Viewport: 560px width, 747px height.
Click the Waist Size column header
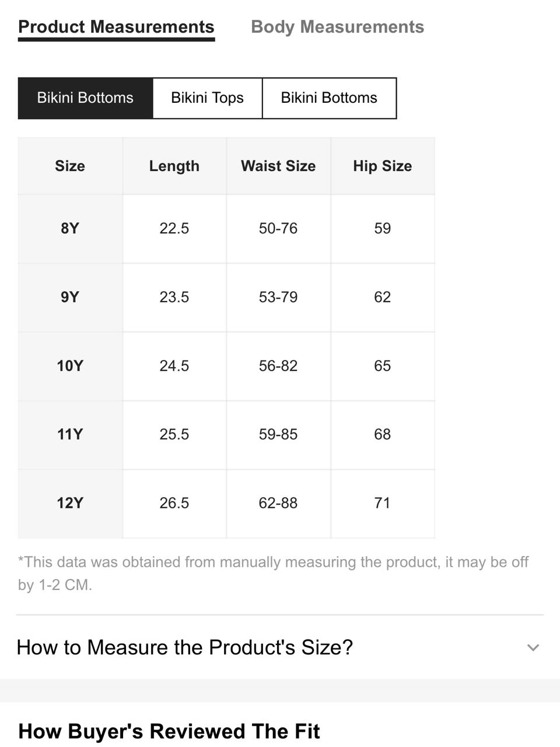pyautogui.click(x=278, y=166)
